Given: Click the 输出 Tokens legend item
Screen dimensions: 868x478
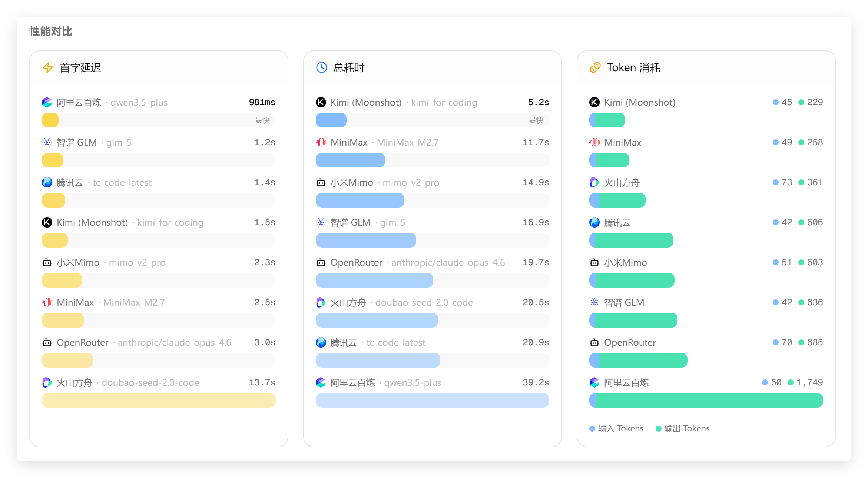Looking at the screenshot, I should point(682,428).
